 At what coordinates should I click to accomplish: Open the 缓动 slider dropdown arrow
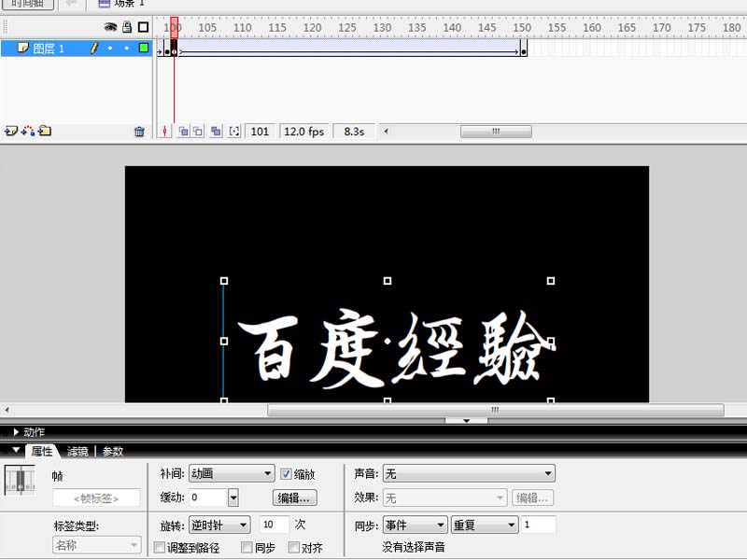coord(233,498)
